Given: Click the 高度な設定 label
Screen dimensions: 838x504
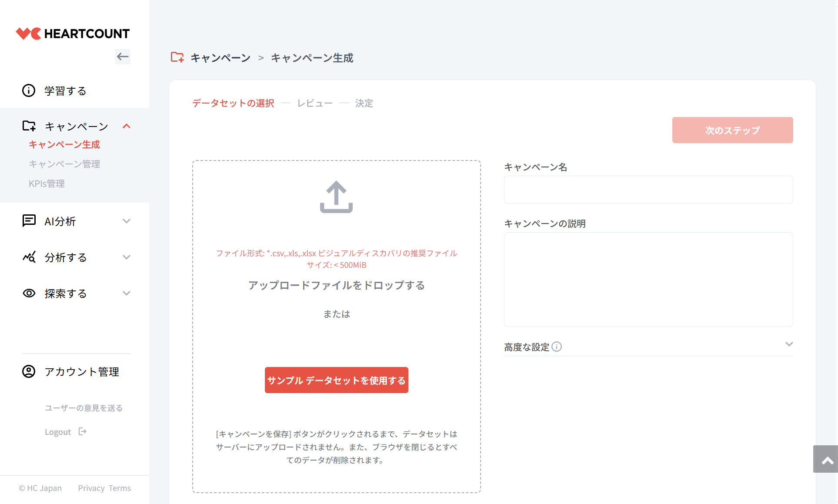Looking at the screenshot, I should coord(527,347).
